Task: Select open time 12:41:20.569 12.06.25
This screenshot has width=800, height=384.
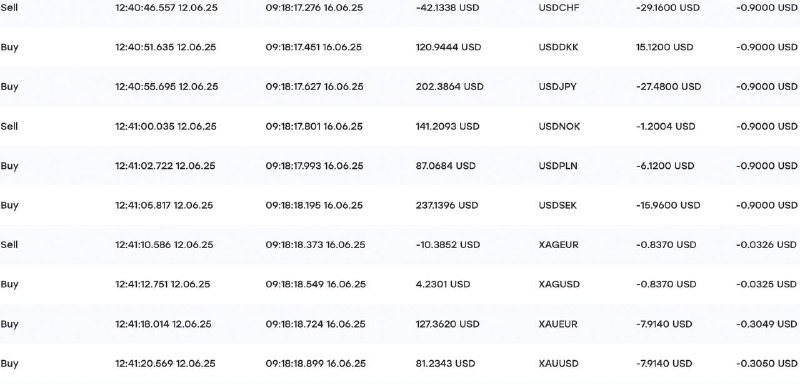Action: (165, 364)
